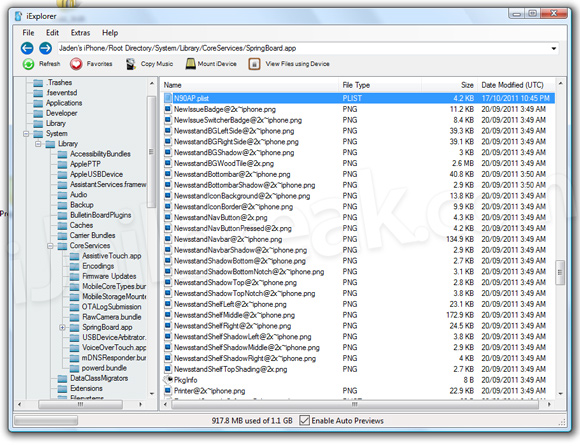580x446 pixels.
Task: Click the Forward navigation arrow icon
Action: pos(45,48)
